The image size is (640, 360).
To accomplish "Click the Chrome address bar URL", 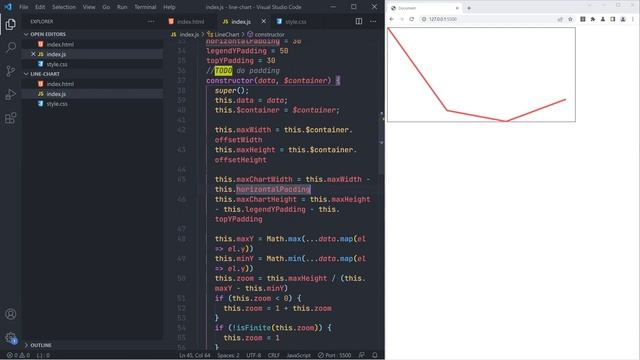I will [x=442, y=19].
